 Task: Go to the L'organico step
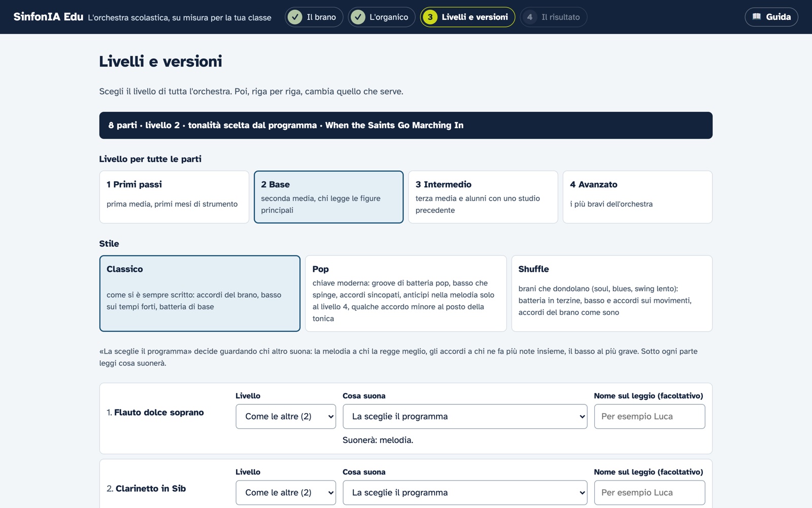coord(382,17)
